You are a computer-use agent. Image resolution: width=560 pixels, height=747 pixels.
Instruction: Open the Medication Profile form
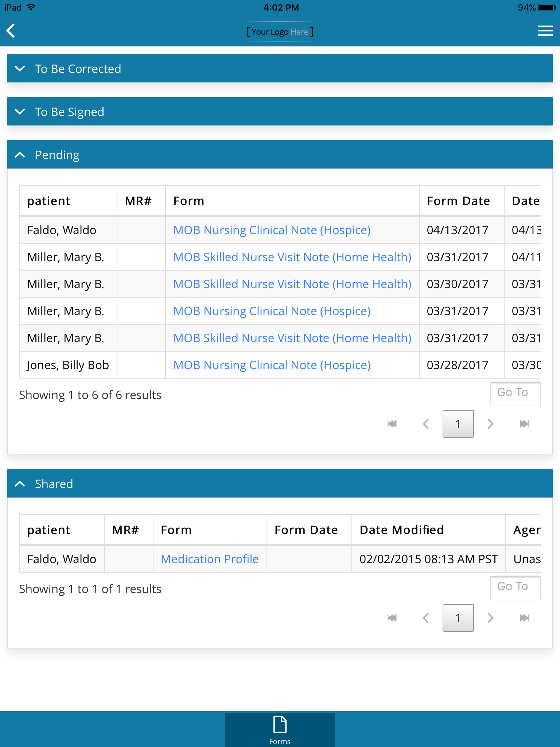click(x=210, y=559)
